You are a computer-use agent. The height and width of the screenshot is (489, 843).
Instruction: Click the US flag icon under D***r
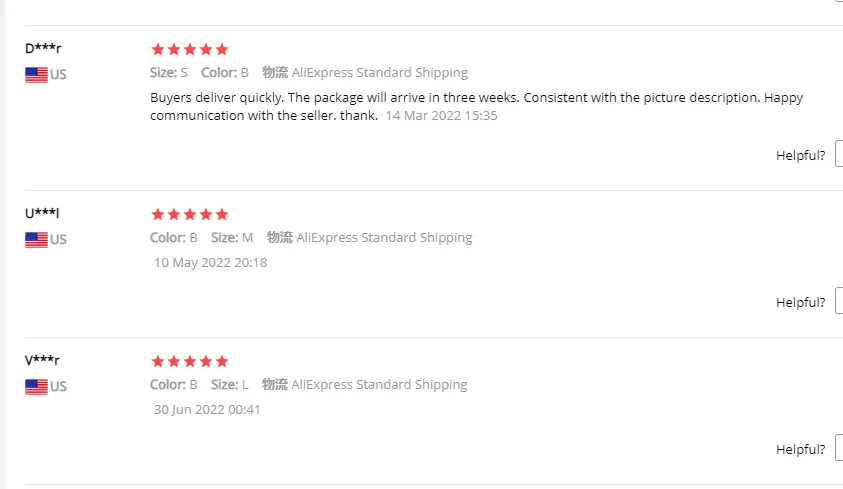pos(36,75)
